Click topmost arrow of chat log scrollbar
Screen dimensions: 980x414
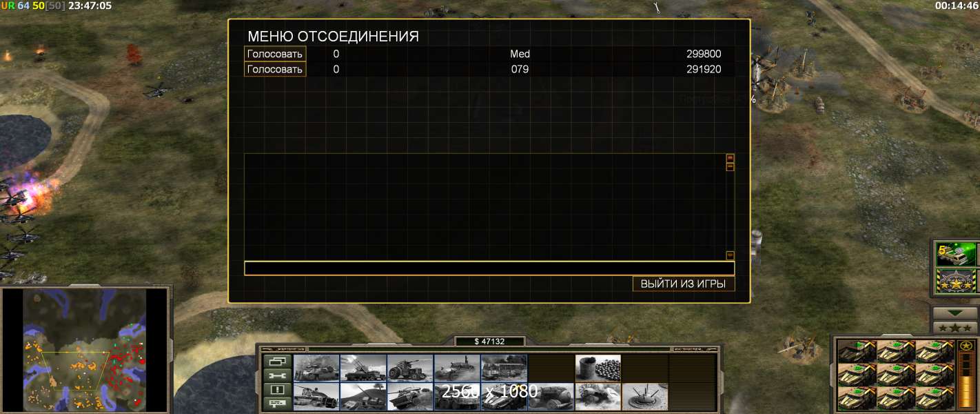(x=731, y=157)
